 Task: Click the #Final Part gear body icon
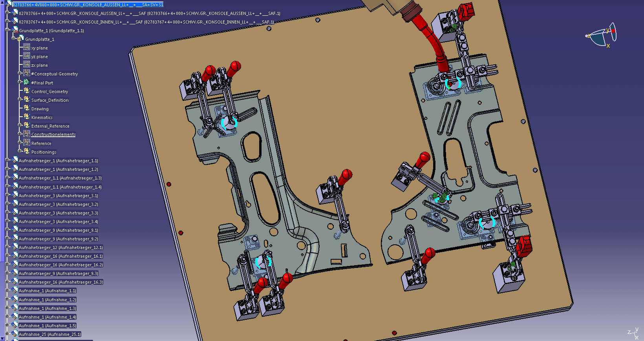tap(27, 82)
